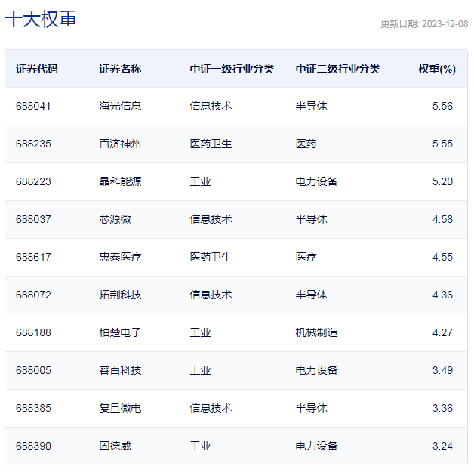Click 工业 in the 固德威 row
Image resolution: width=474 pixels, height=476 pixels.
coord(200,446)
